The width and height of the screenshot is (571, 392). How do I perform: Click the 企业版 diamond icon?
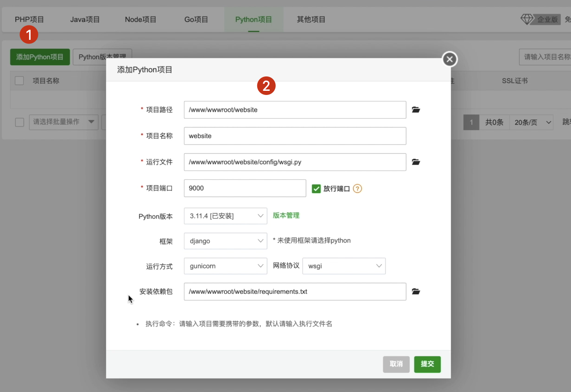pyautogui.click(x=527, y=19)
